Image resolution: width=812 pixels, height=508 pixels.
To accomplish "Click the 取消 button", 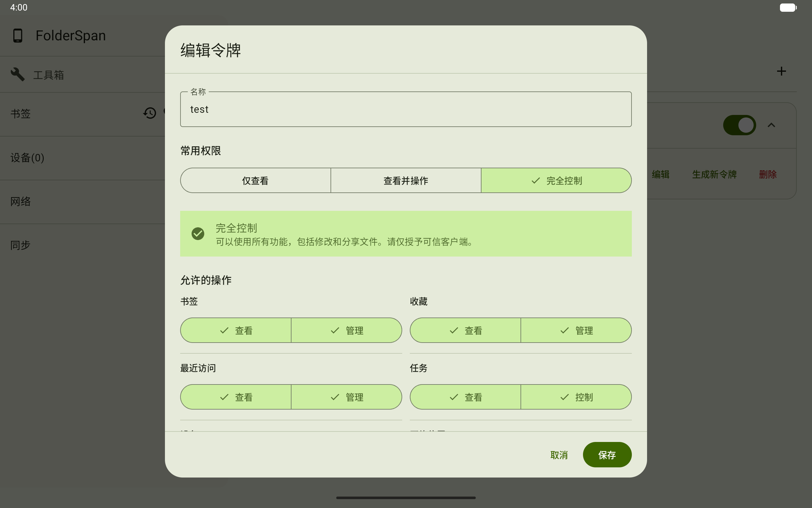I will point(559,455).
